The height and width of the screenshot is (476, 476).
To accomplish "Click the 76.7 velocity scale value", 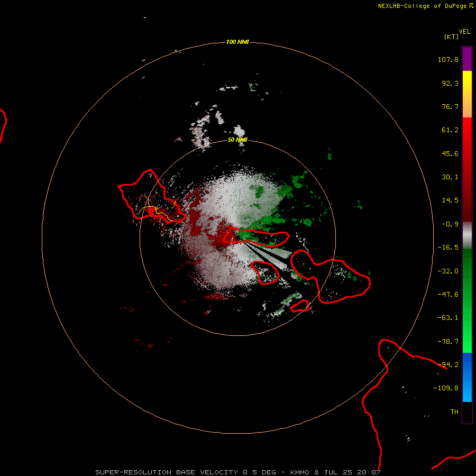I will [450, 106].
